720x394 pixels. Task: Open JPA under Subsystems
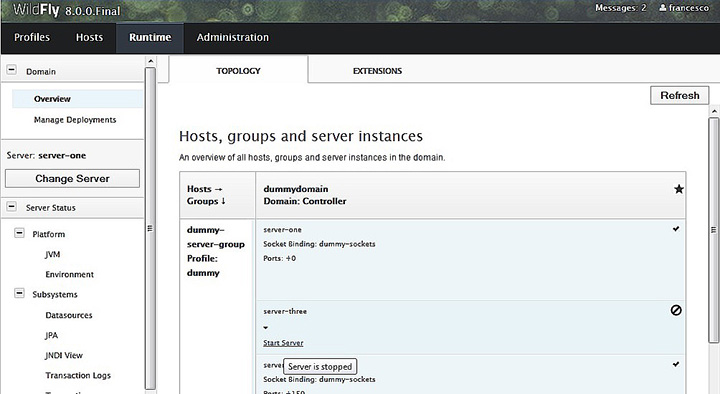pos(51,335)
